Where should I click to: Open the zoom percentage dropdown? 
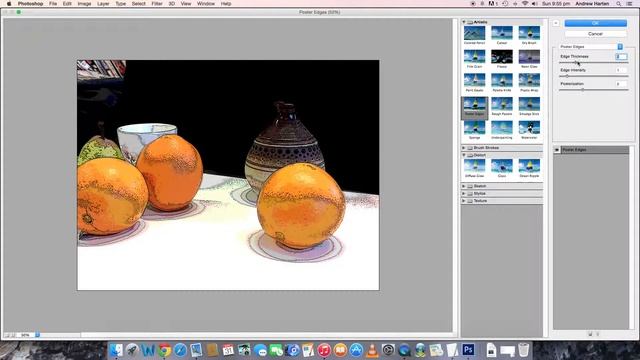(37, 335)
